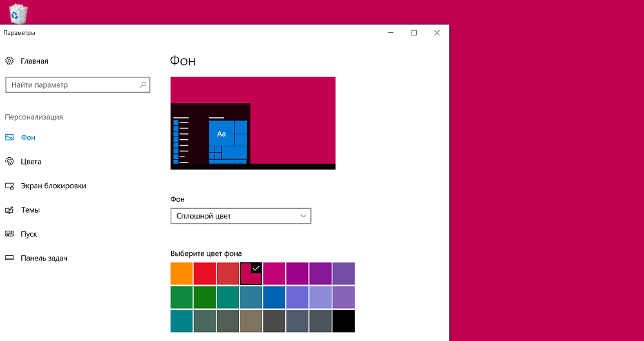Pick the royal blue background color
The height and width of the screenshot is (341, 644).
pyautogui.click(x=274, y=297)
